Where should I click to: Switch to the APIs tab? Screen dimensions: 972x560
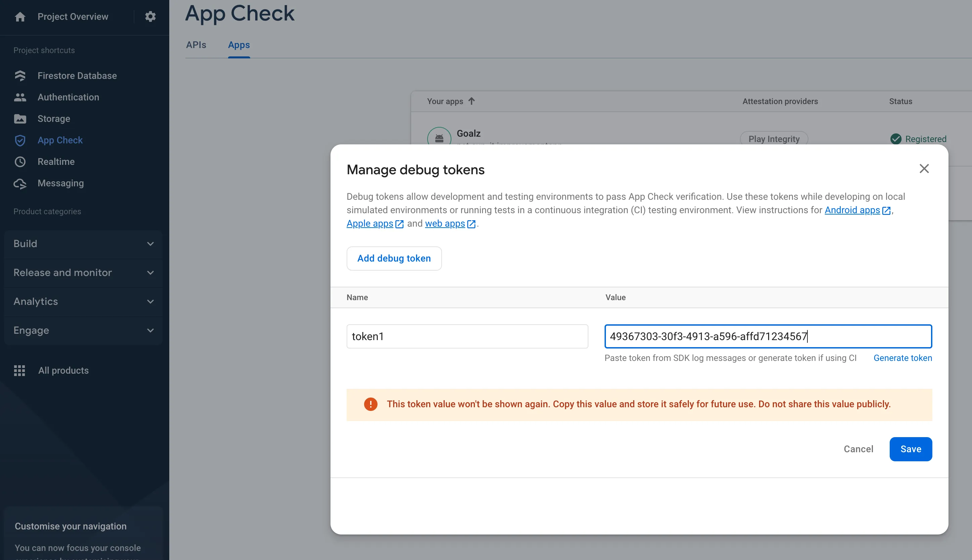click(x=196, y=45)
